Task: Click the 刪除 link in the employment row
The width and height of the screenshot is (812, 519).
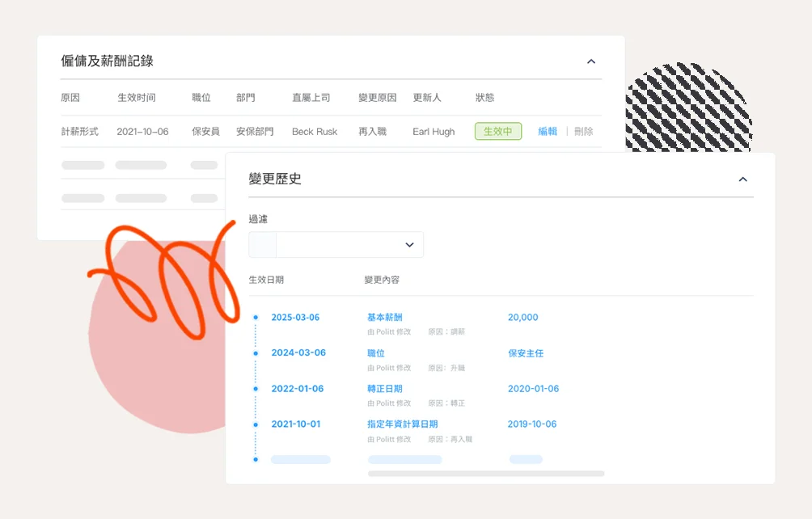Action: [583, 132]
